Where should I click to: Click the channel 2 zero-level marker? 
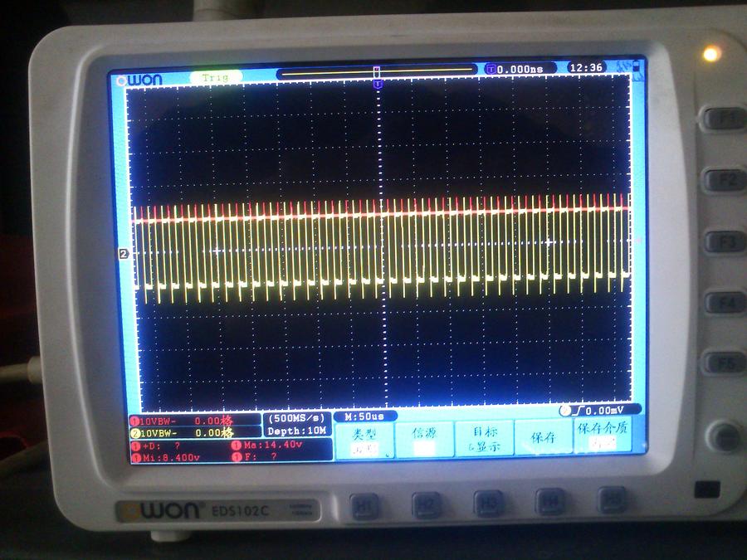124,254
